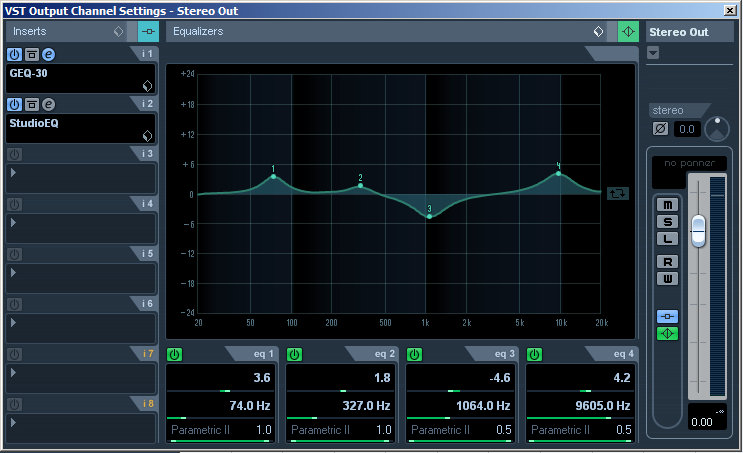This screenshot has height=453, width=743.
Task: Select the StudioEQ insert slot name
Action: coord(34,123)
